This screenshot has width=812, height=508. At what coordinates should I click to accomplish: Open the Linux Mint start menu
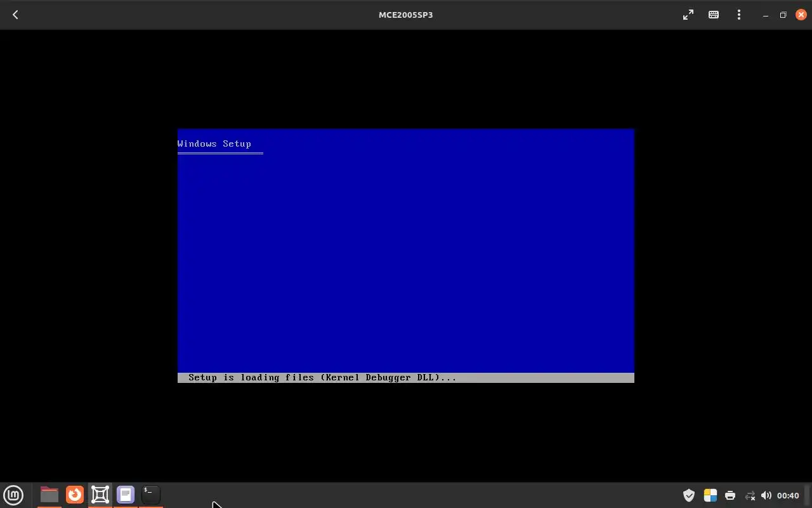(x=13, y=495)
